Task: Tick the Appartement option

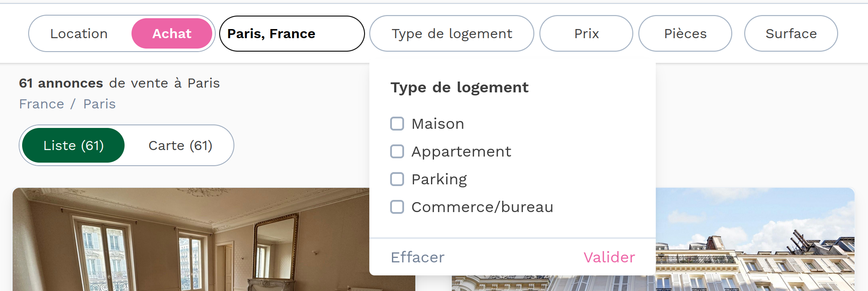Action: [397, 152]
